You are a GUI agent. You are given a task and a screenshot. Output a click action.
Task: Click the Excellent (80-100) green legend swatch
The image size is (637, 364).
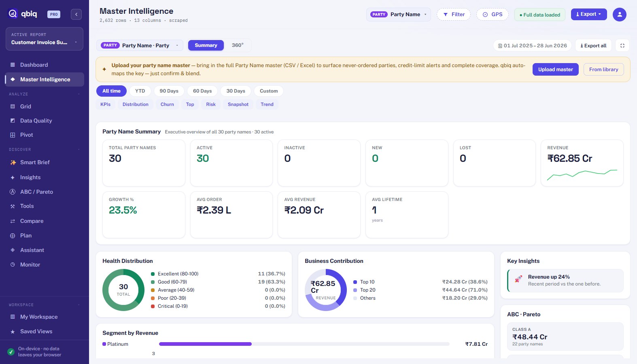click(153, 274)
